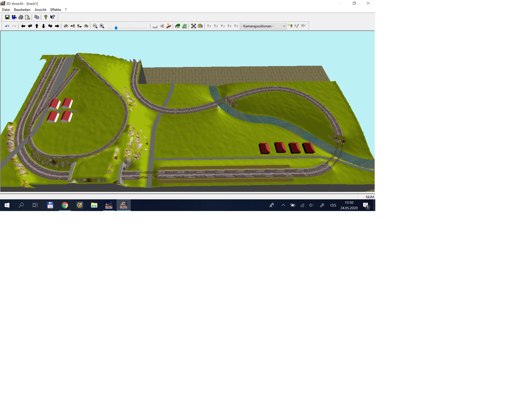Show hidden icons in system tray

[283, 205]
